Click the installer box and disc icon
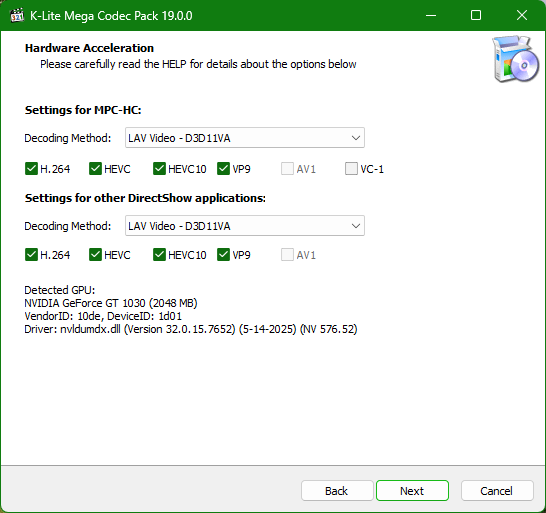Image resolution: width=546 pixels, height=513 pixels. click(516, 59)
